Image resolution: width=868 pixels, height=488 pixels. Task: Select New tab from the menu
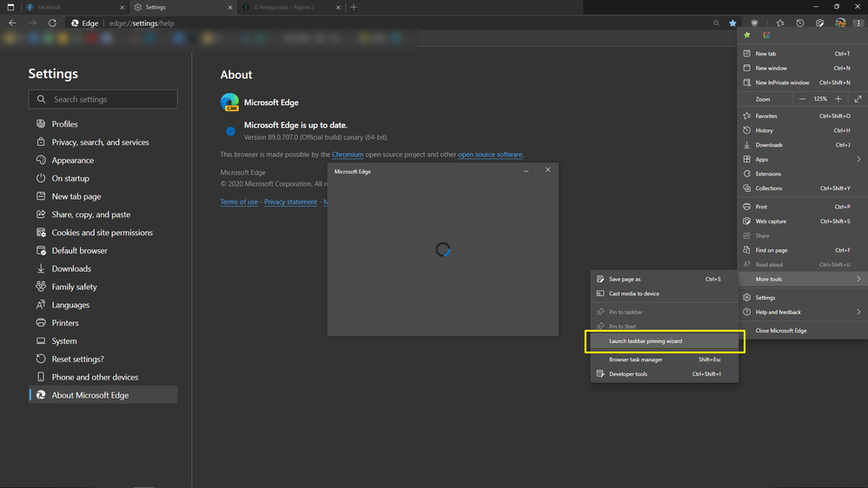803,54
